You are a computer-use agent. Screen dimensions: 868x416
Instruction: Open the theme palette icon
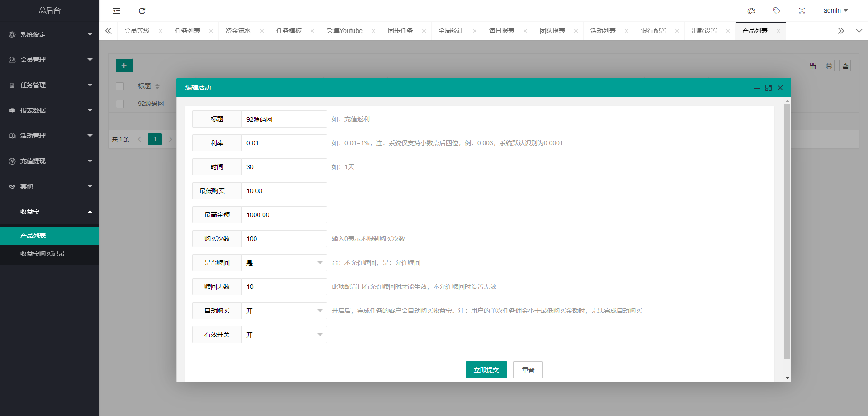click(751, 11)
